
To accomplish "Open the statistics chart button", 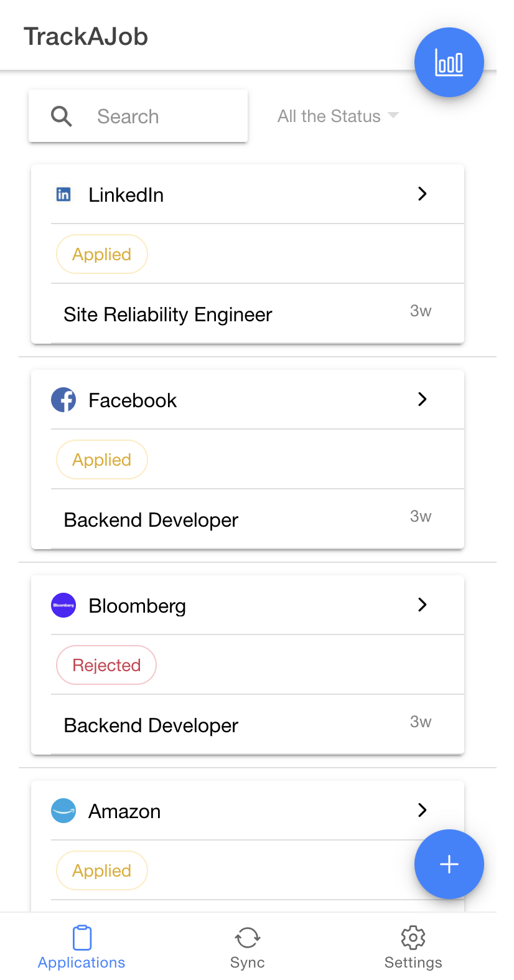I will coord(449,62).
